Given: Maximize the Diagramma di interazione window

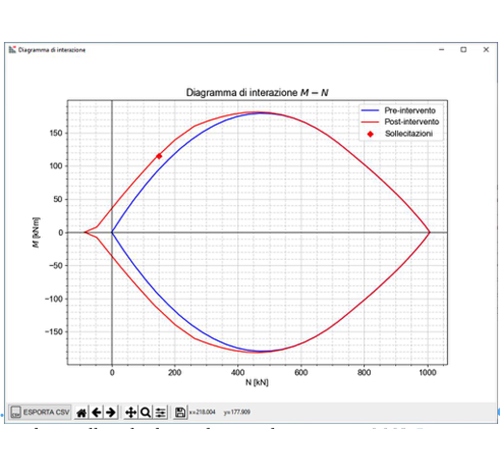Looking at the screenshot, I should click(x=463, y=50).
